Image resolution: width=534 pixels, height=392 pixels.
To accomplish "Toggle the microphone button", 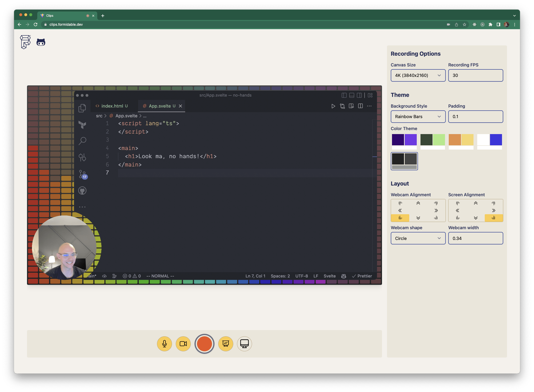I will tap(164, 344).
